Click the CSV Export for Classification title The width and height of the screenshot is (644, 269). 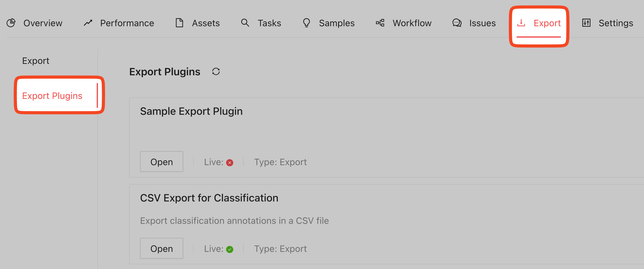click(209, 198)
